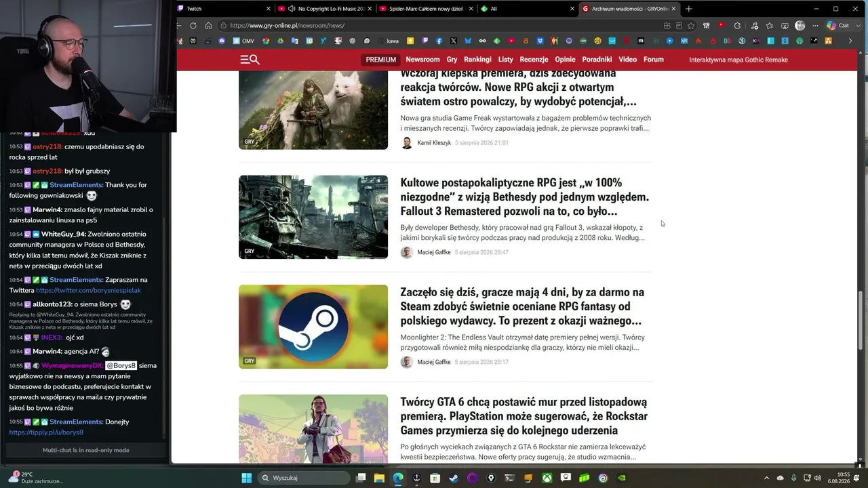Image resolution: width=868 pixels, height=488 pixels.
Task: Open the site menu and search icon
Action: [250, 60]
